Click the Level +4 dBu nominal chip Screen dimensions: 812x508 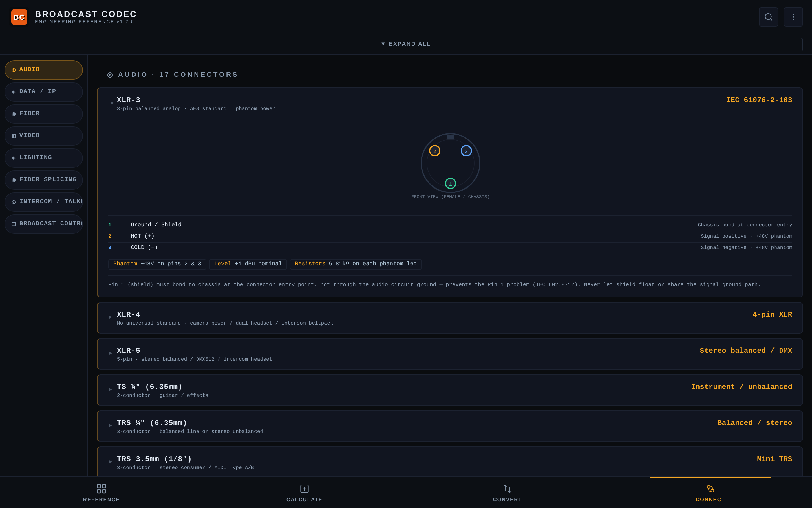coord(248,264)
